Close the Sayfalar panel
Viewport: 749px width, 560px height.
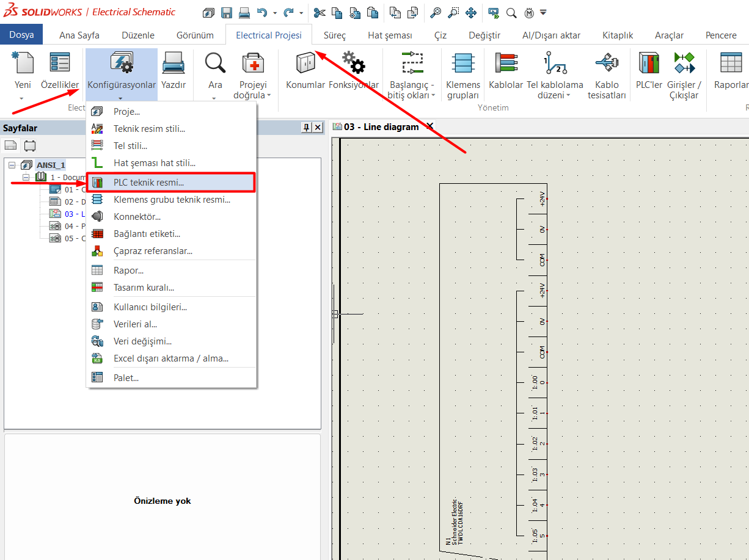click(x=317, y=127)
